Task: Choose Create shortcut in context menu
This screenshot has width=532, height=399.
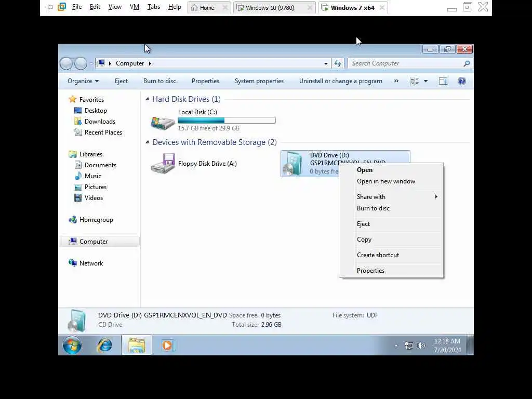Action: click(391, 255)
